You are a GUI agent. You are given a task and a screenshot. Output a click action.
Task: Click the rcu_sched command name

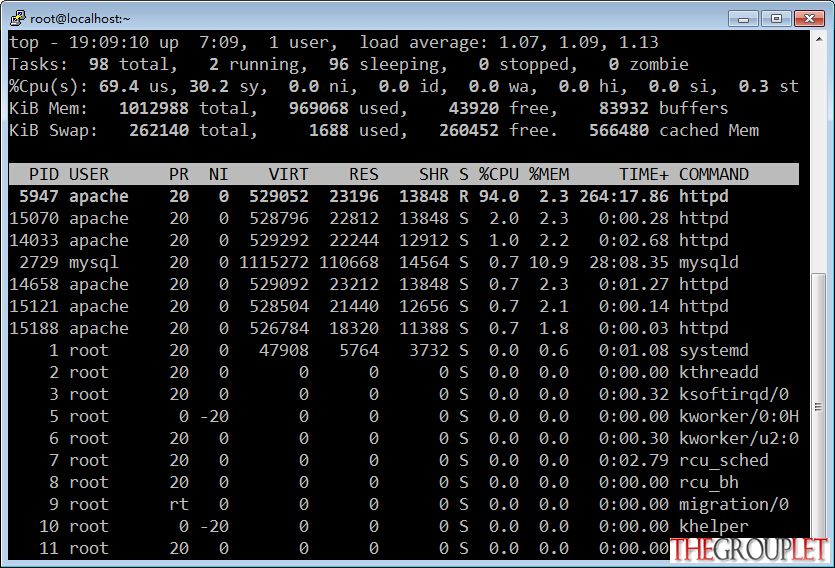(724, 460)
